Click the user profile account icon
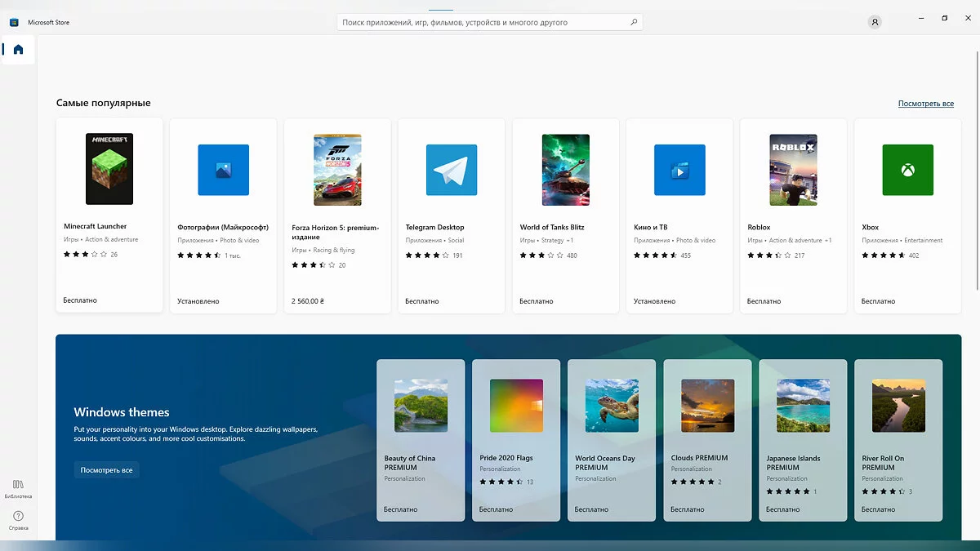 coord(875,22)
